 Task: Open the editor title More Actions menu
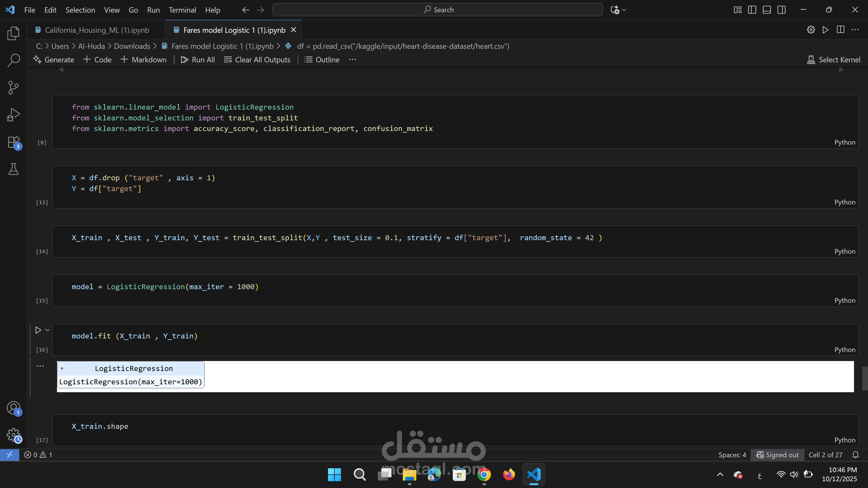[x=855, y=30]
